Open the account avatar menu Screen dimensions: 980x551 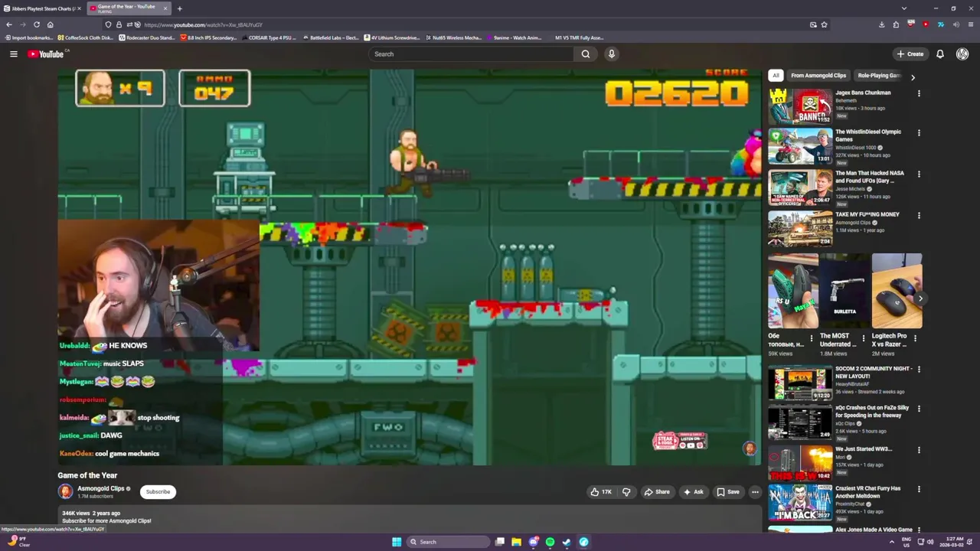[962, 54]
